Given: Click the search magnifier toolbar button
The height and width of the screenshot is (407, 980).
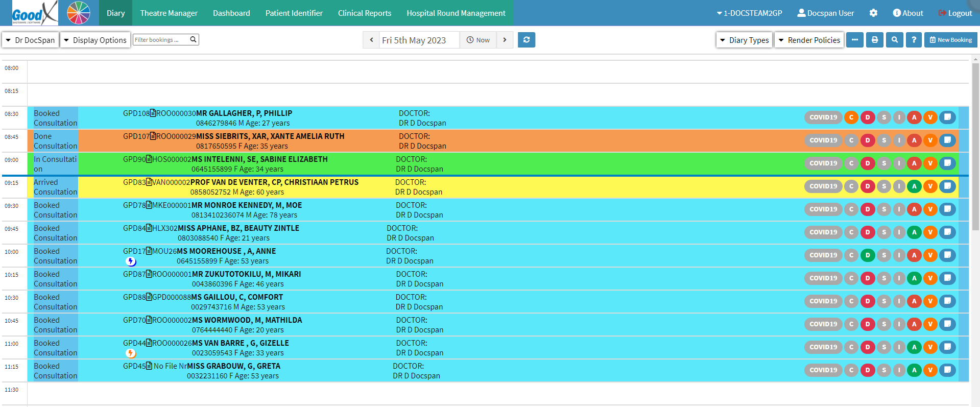Looking at the screenshot, I should coord(895,40).
